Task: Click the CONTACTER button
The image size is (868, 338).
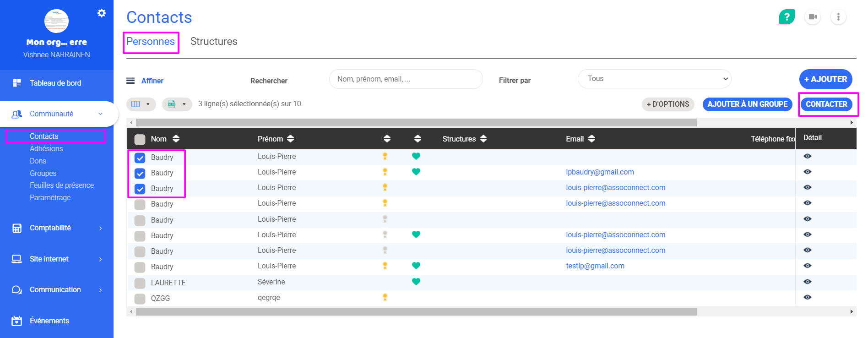Action: click(826, 104)
